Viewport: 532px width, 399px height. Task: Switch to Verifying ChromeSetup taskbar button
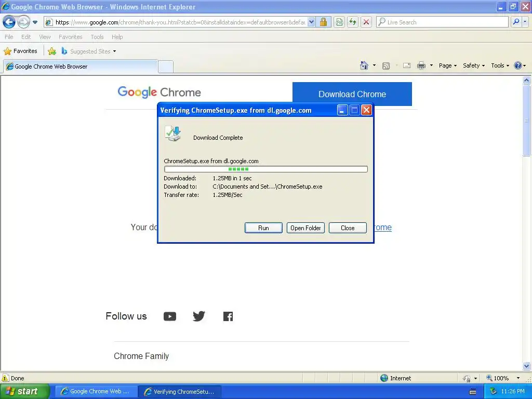pyautogui.click(x=180, y=392)
